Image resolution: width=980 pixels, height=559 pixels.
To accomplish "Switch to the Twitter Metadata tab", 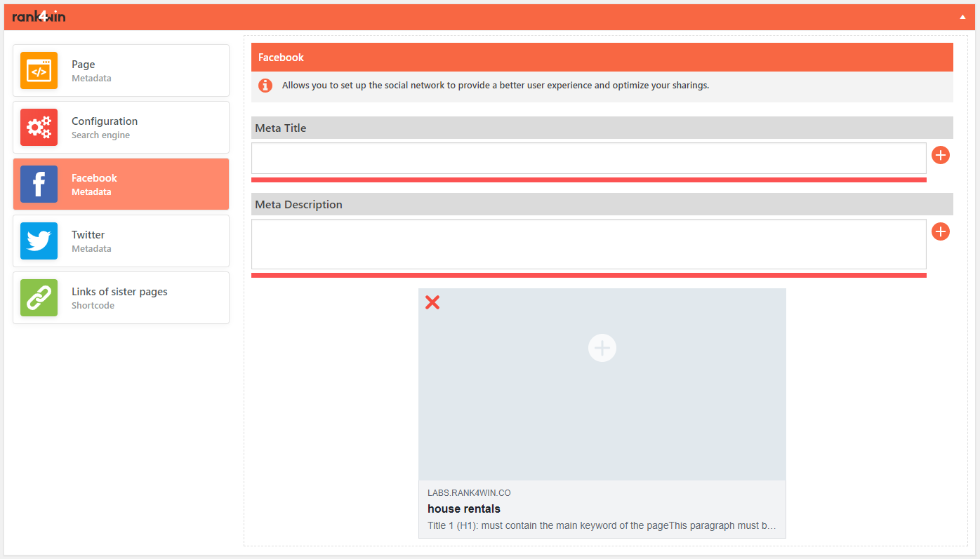I will pyautogui.click(x=121, y=241).
